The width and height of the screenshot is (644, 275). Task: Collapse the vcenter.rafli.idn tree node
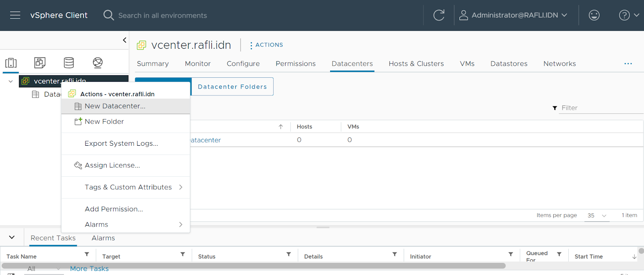pos(10,81)
